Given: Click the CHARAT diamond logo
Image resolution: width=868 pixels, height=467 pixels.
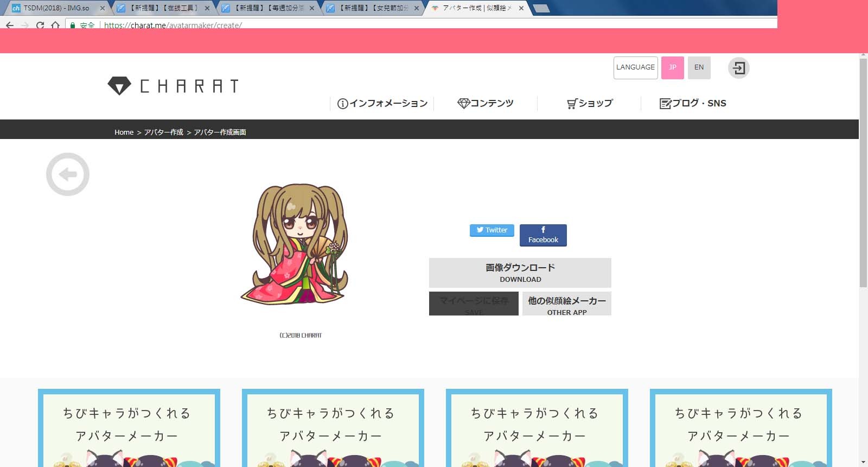Looking at the screenshot, I should [x=119, y=86].
